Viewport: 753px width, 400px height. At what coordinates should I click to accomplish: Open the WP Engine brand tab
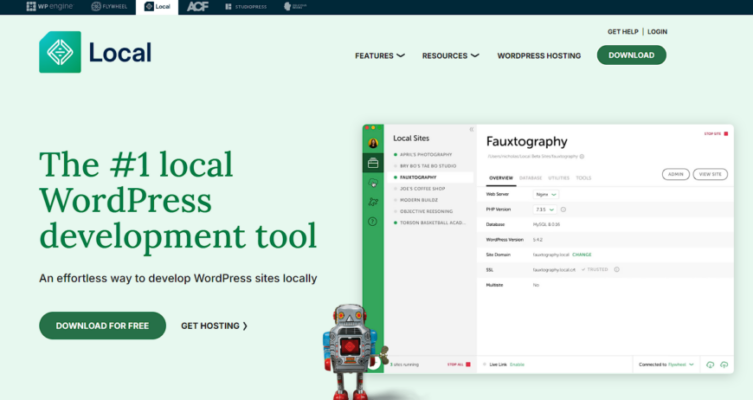coord(49,6)
